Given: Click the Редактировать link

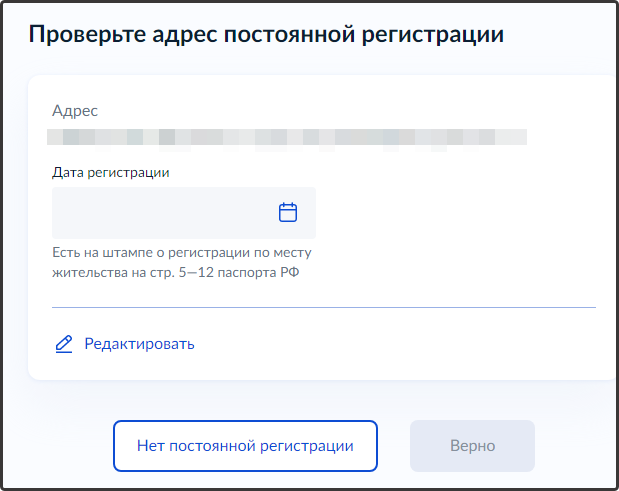Looking at the screenshot, I should (x=139, y=344).
